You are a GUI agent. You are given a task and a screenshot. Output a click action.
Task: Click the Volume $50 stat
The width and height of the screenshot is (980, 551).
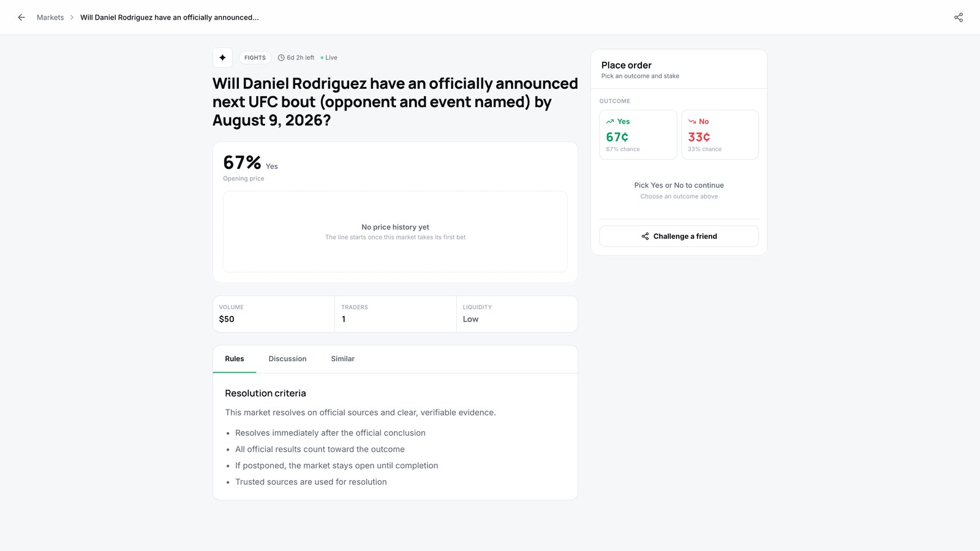click(274, 314)
